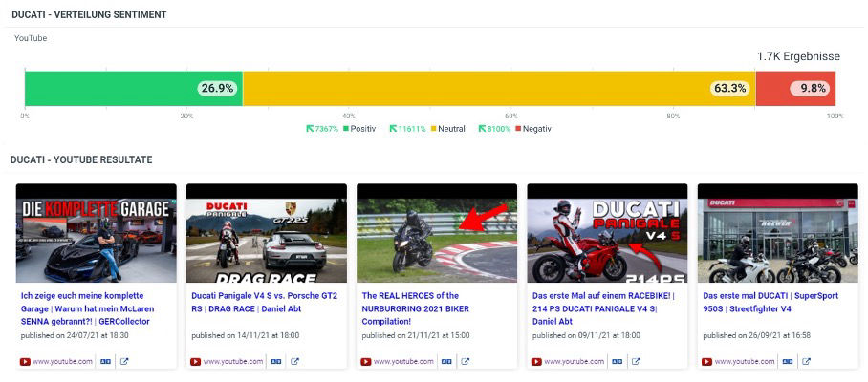Click the 8100% change value

(x=499, y=129)
